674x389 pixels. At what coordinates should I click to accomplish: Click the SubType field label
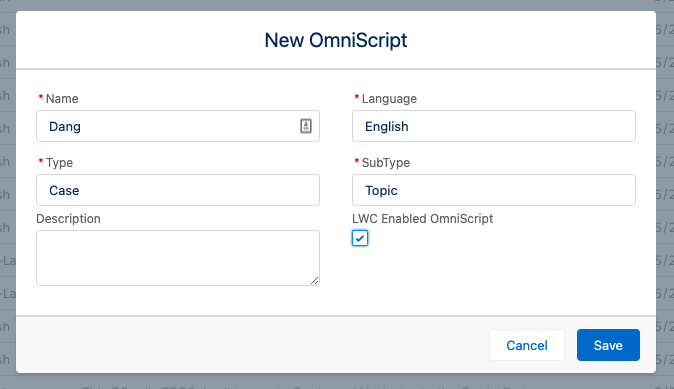point(386,162)
